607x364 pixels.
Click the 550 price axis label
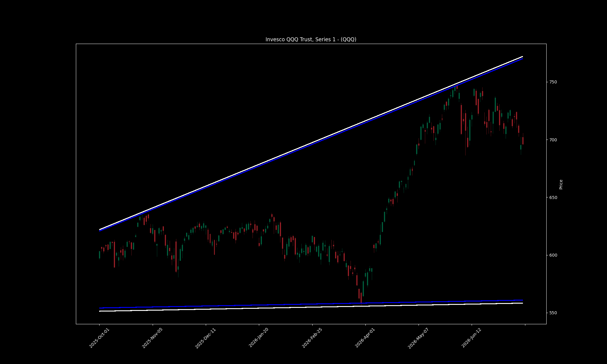553,313
